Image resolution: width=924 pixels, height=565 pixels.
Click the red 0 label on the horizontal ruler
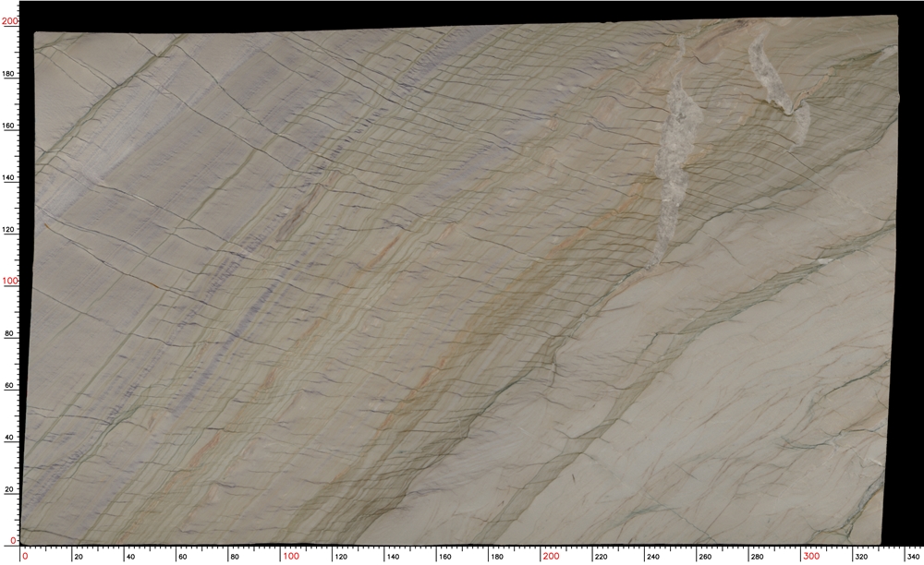(x=25, y=556)
